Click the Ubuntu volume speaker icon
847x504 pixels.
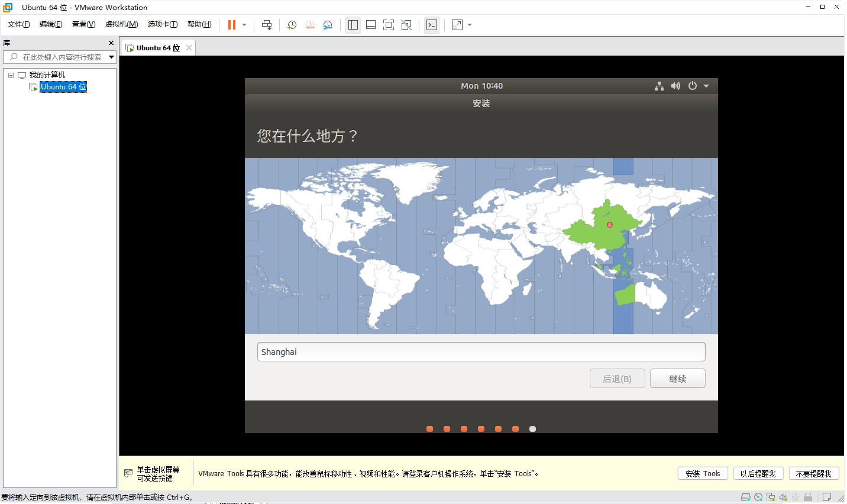(x=675, y=86)
